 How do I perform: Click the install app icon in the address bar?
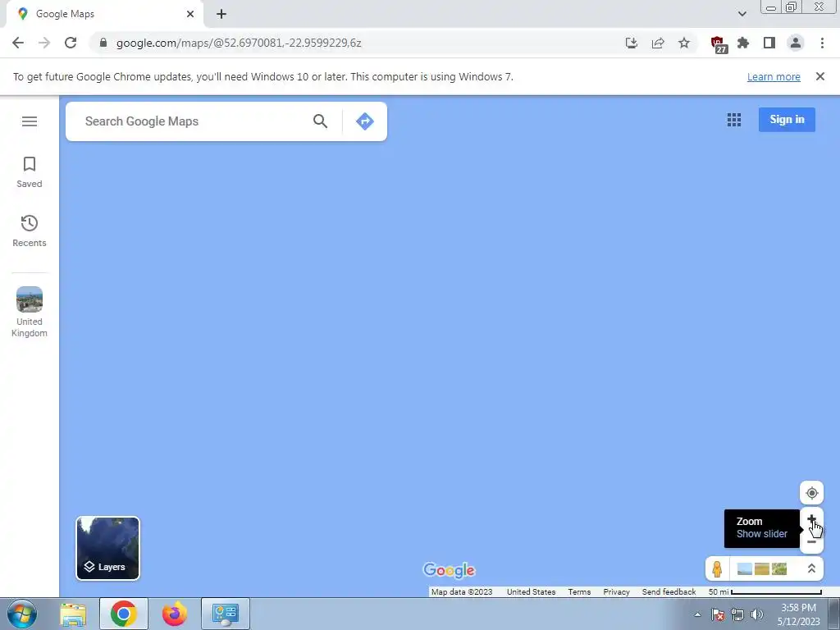[x=632, y=43]
